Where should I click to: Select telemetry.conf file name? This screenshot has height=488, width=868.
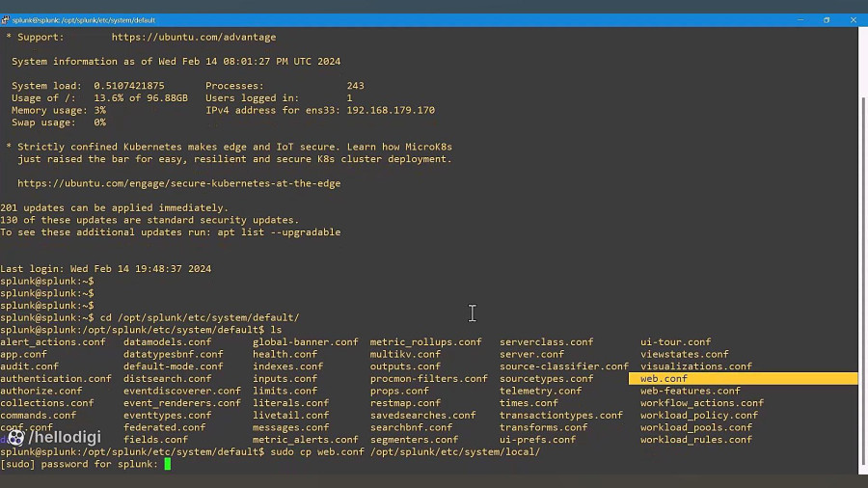(x=541, y=391)
